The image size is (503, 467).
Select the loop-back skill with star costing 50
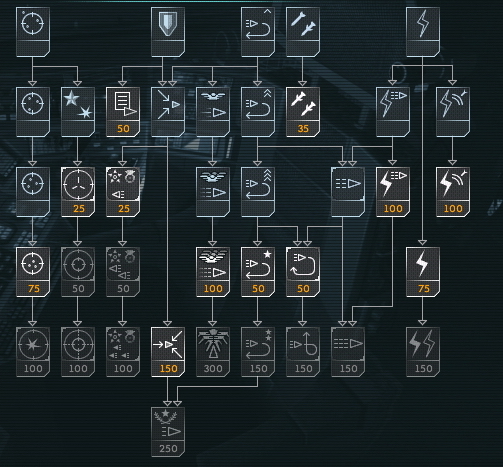click(258, 272)
